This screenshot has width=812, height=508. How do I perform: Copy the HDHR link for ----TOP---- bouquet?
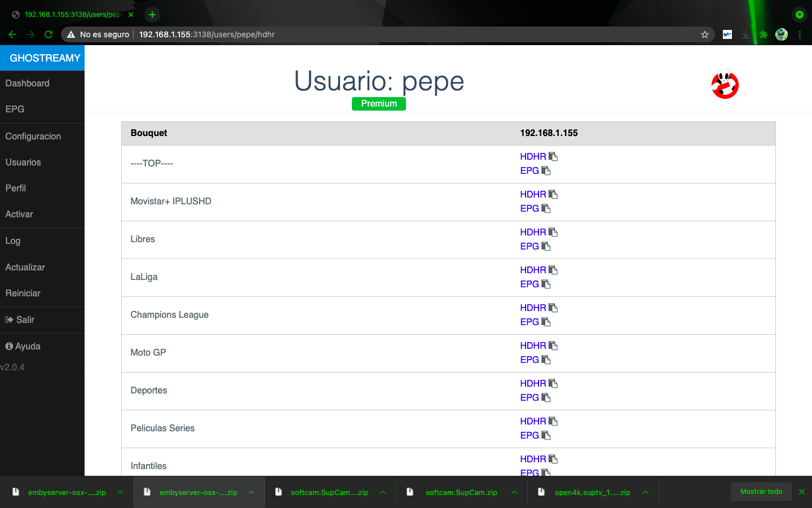[553, 156]
